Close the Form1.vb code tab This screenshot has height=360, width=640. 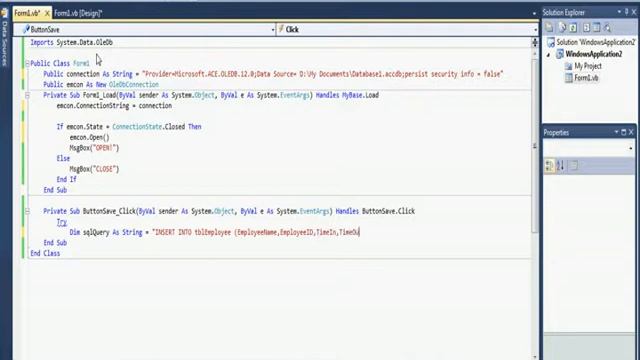47,13
